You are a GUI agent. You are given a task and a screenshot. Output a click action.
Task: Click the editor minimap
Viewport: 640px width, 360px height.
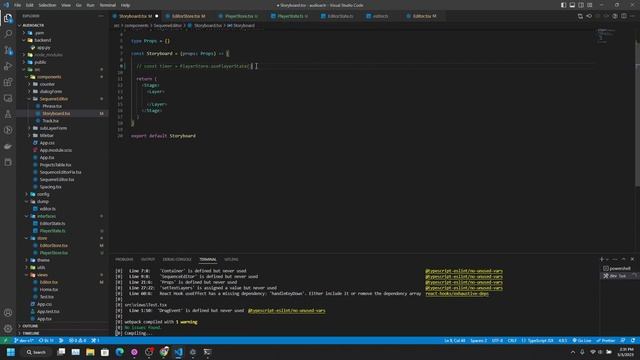click(x=606, y=36)
